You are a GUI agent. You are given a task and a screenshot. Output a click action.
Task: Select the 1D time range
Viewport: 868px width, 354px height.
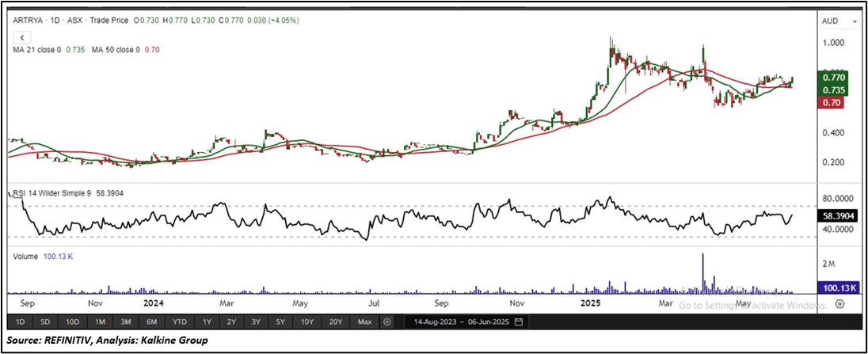(19, 322)
